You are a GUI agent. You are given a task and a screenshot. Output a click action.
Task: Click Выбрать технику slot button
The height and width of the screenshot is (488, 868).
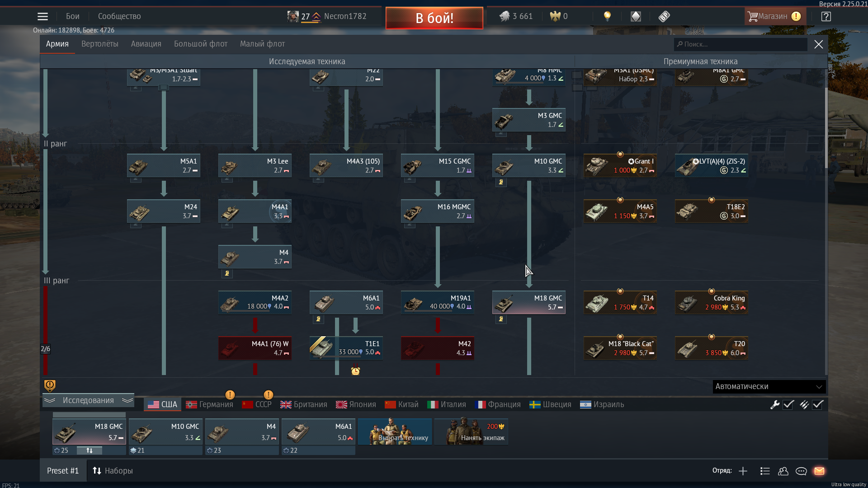click(395, 432)
